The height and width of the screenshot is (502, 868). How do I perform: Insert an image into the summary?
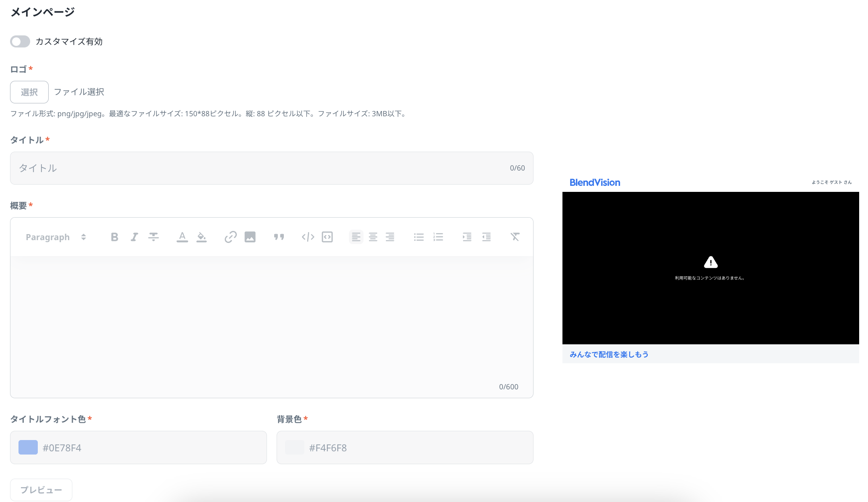tap(250, 237)
